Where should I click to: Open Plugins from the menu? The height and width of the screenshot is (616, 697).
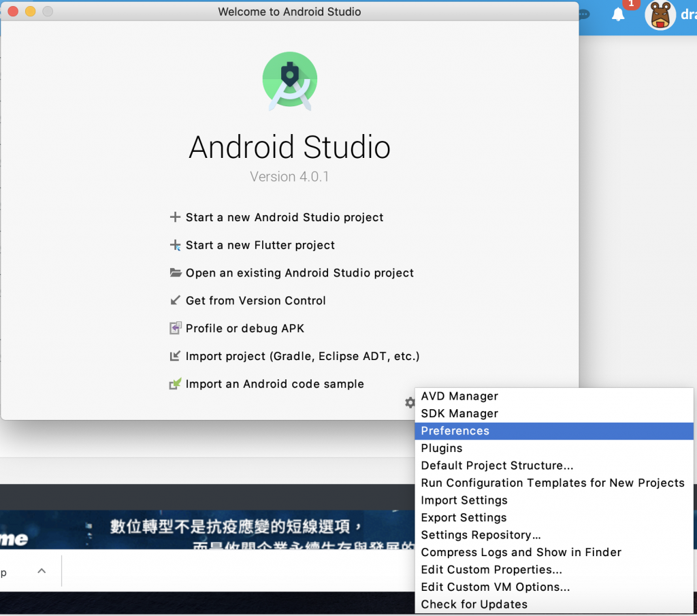554,448
